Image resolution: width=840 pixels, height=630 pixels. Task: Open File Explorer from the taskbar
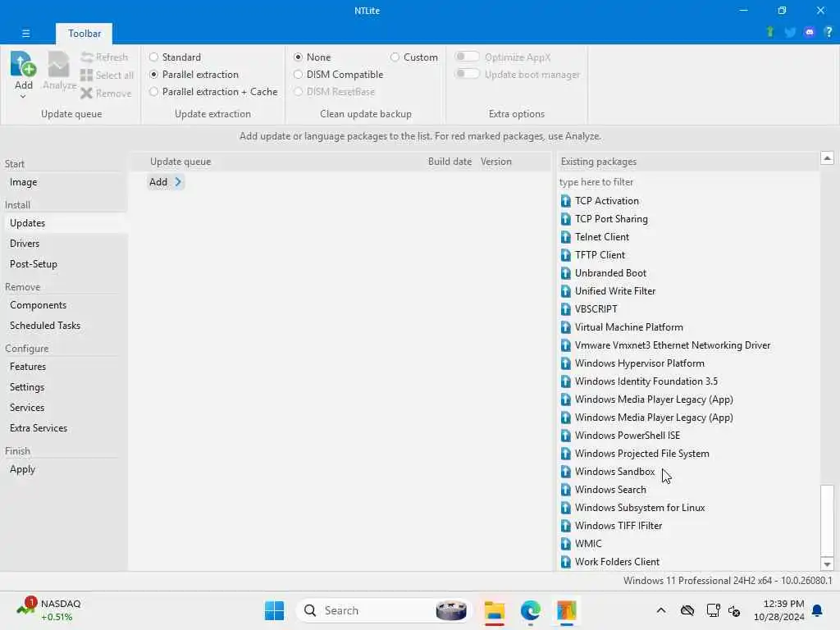pos(495,610)
